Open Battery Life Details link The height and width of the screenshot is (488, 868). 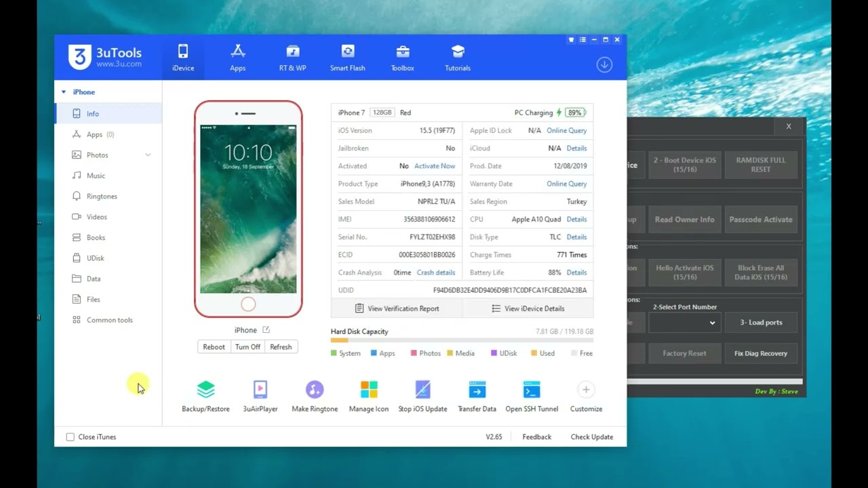coord(576,272)
